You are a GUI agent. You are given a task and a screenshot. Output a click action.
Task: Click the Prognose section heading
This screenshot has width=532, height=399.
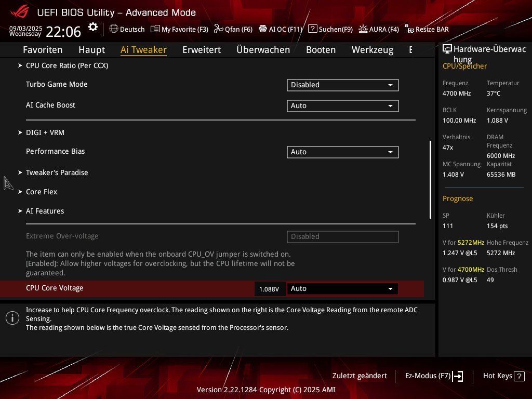pyautogui.click(x=458, y=198)
